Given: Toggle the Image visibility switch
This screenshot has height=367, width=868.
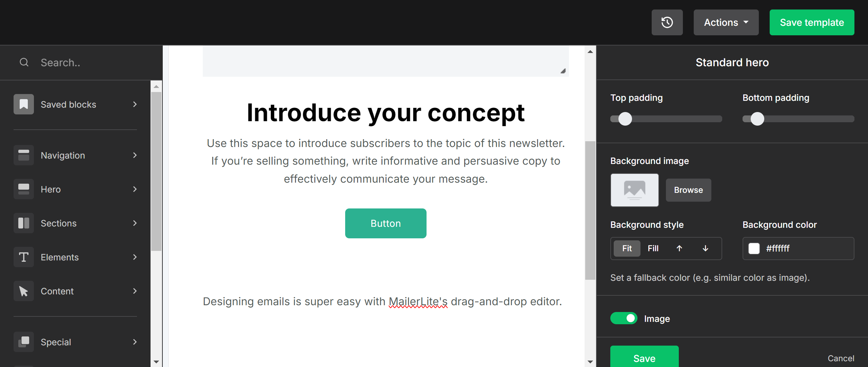Looking at the screenshot, I should click(625, 318).
